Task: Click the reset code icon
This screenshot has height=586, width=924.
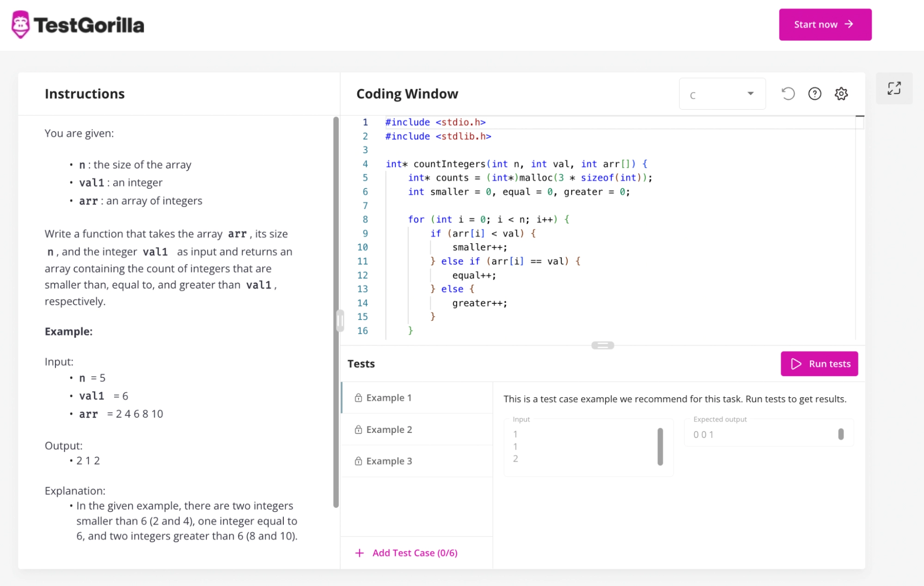Action: coord(788,94)
